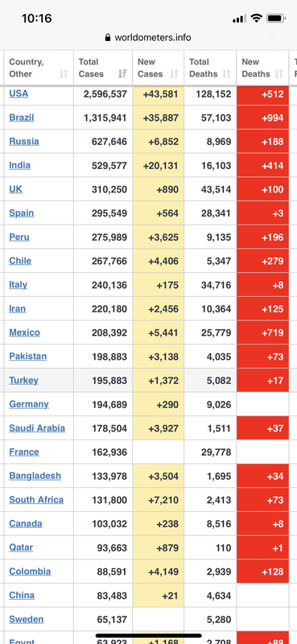The height and width of the screenshot is (644, 297).
Task: Sort by Total Cases arrows icon
Action: click(122, 74)
